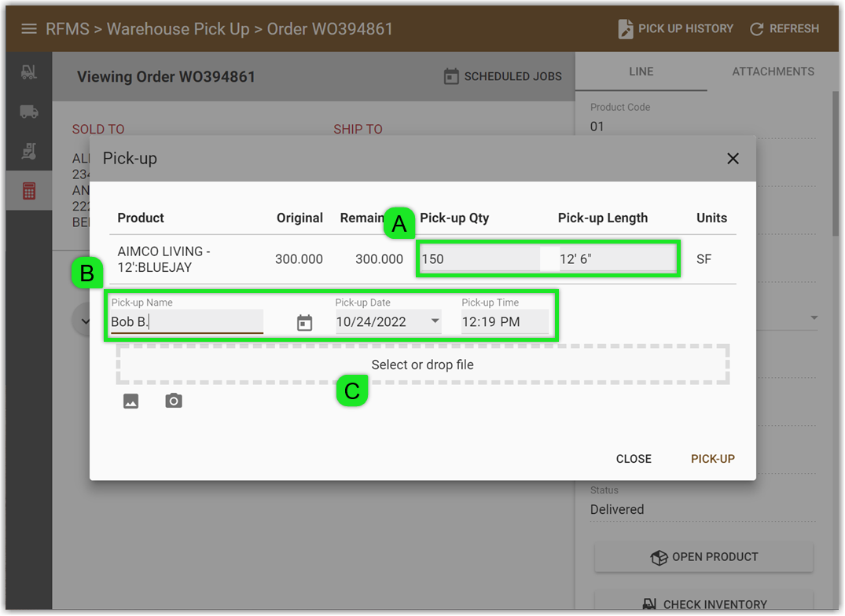Open the dropdown arrow in the right panel
The width and height of the screenshot is (845, 616).
pyautogui.click(x=814, y=317)
